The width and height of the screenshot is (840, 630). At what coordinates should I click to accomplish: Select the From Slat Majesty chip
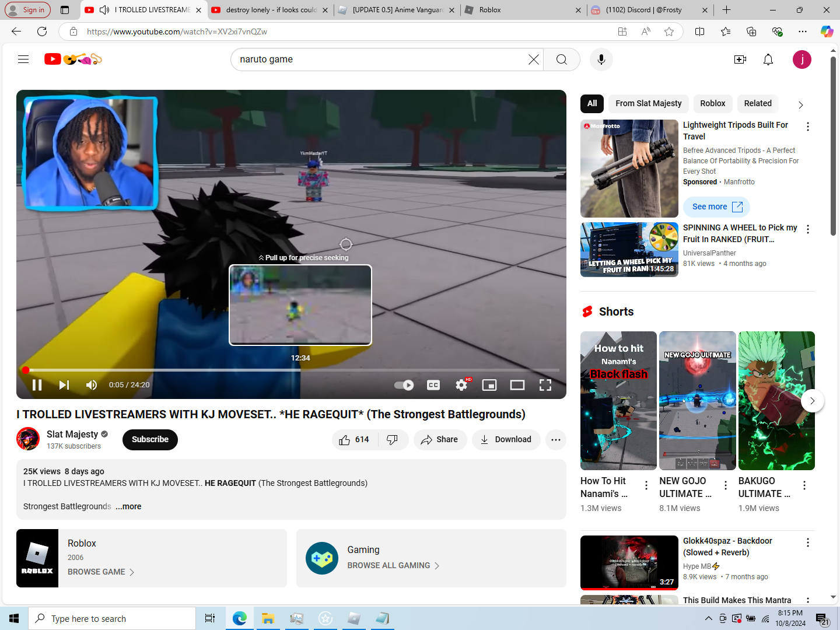click(649, 103)
